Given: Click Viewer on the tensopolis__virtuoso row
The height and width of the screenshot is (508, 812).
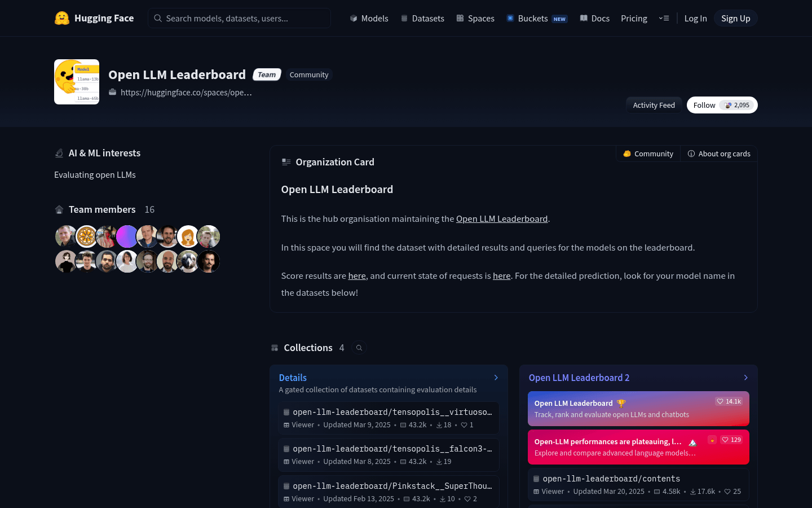Looking at the screenshot, I should tap(299, 425).
